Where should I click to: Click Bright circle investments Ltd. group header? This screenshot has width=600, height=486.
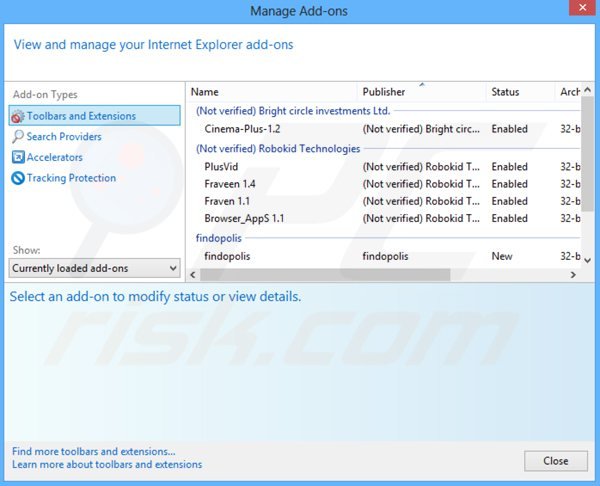(293, 111)
